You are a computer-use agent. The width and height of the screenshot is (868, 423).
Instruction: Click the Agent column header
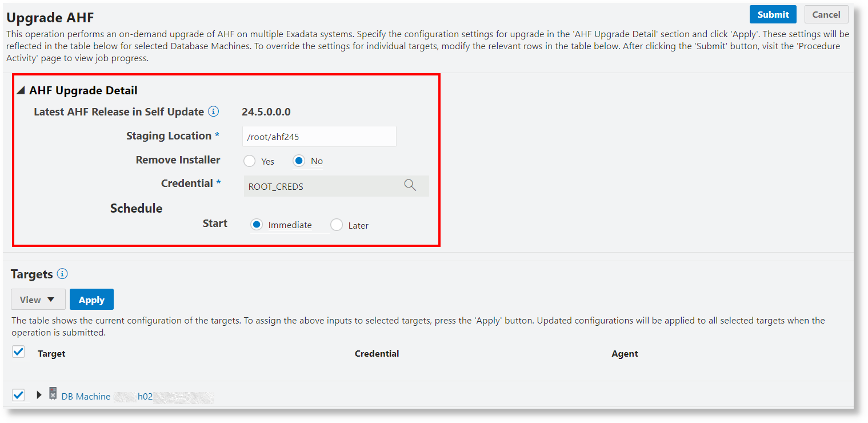tap(625, 354)
